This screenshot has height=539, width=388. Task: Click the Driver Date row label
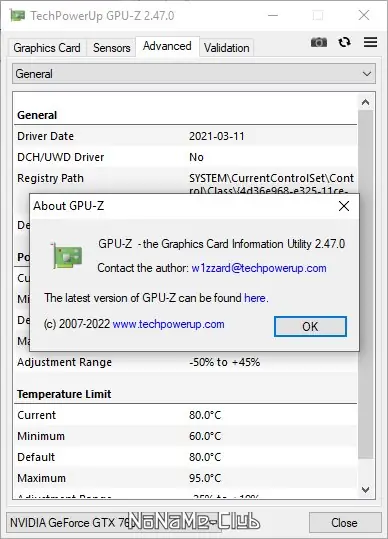pyautogui.click(x=45, y=136)
